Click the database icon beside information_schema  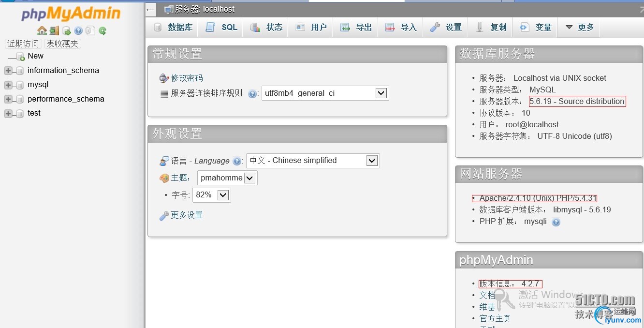20,71
